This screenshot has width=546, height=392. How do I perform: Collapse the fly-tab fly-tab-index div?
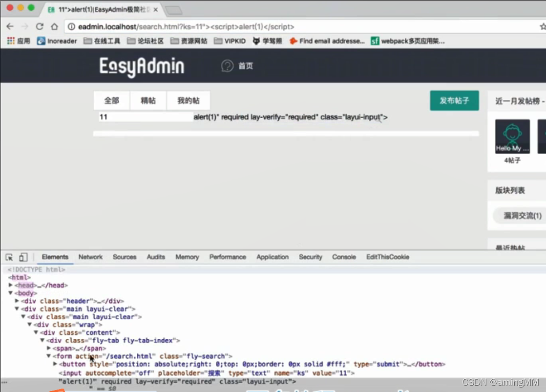tap(42, 340)
